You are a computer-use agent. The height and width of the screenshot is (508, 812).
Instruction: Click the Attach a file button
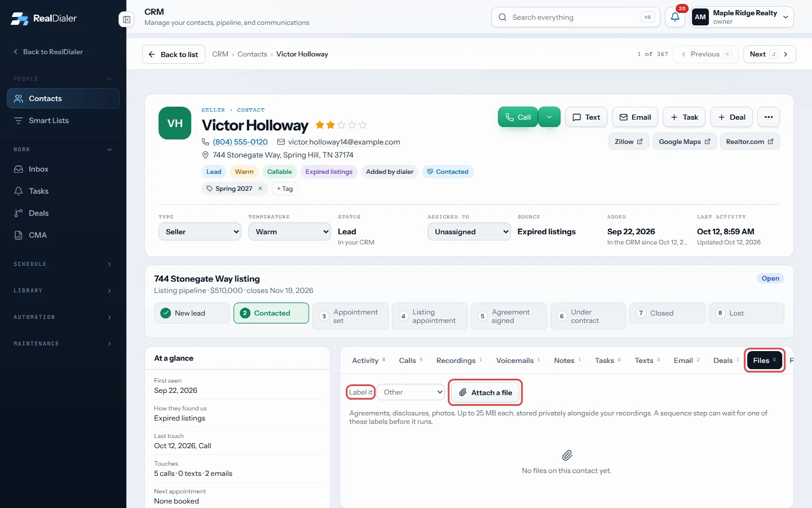(486, 392)
